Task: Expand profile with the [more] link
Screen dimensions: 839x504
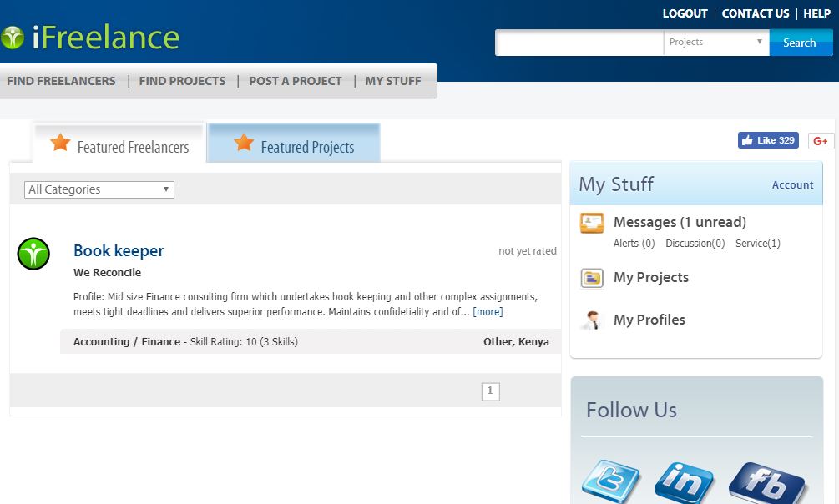Action: 488,312
